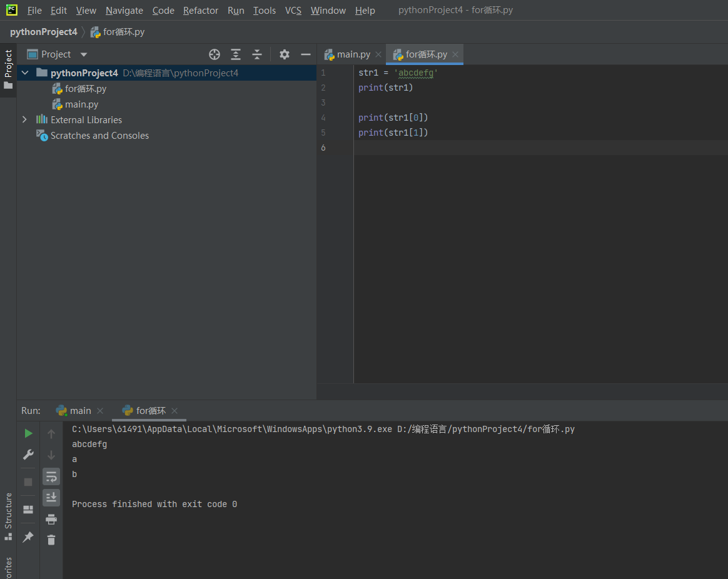The width and height of the screenshot is (728, 579).
Task: Click the 'abcdefg' string in line 1
Action: (x=415, y=73)
